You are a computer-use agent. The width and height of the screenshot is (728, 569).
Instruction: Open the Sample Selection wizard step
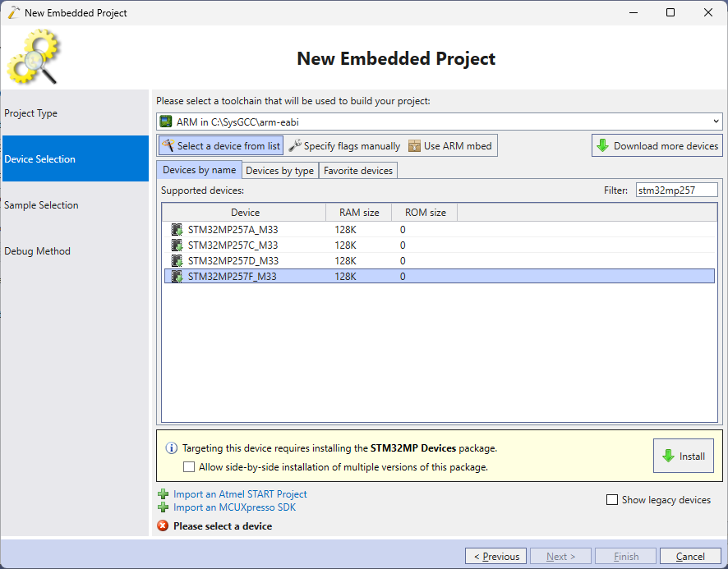(76, 204)
